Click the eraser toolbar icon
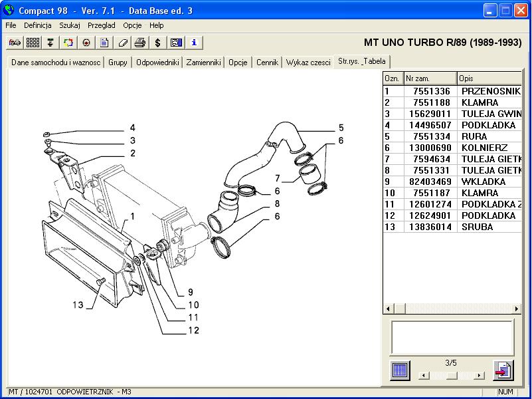The height and width of the screenshot is (399, 532). click(122, 43)
